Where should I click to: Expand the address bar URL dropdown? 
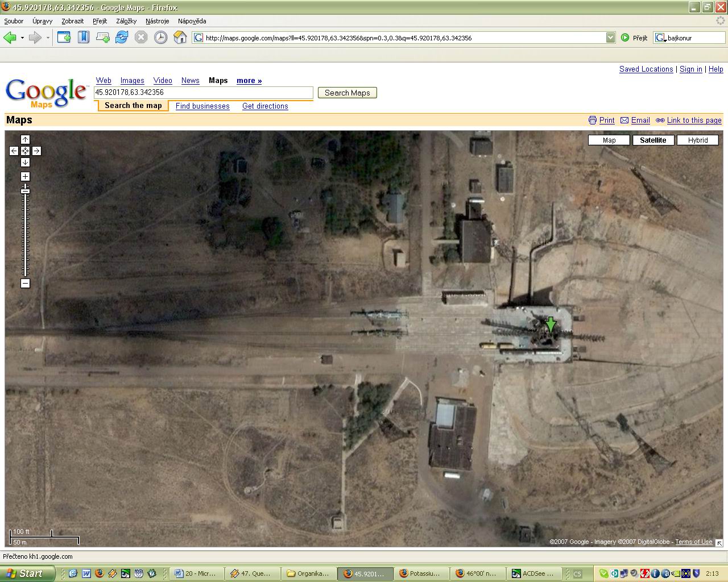point(610,38)
